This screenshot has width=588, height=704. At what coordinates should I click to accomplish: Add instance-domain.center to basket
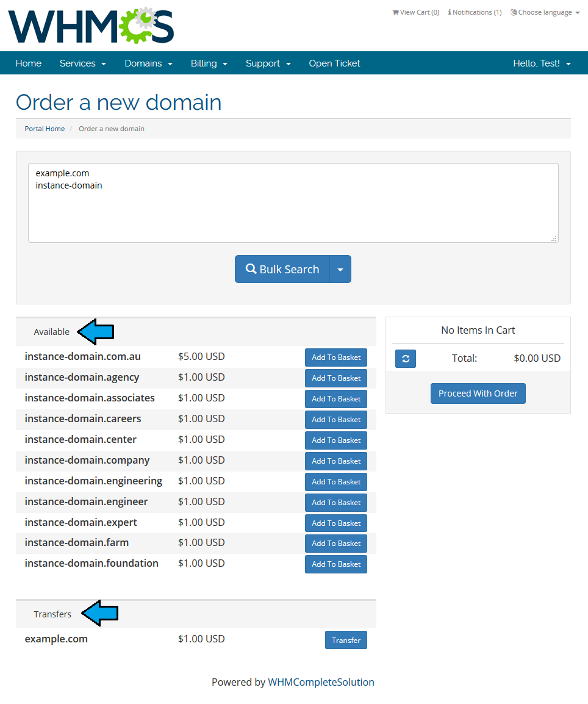[x=336, y=440]
